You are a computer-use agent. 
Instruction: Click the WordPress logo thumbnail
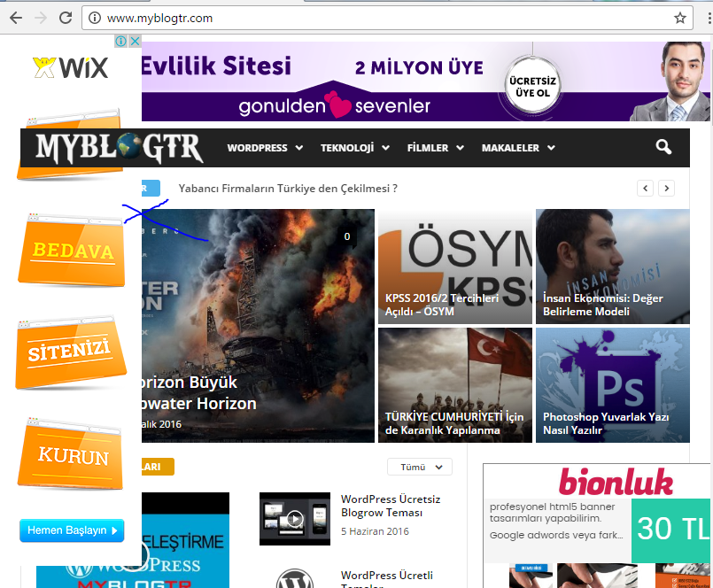click(x=295, y=578)
